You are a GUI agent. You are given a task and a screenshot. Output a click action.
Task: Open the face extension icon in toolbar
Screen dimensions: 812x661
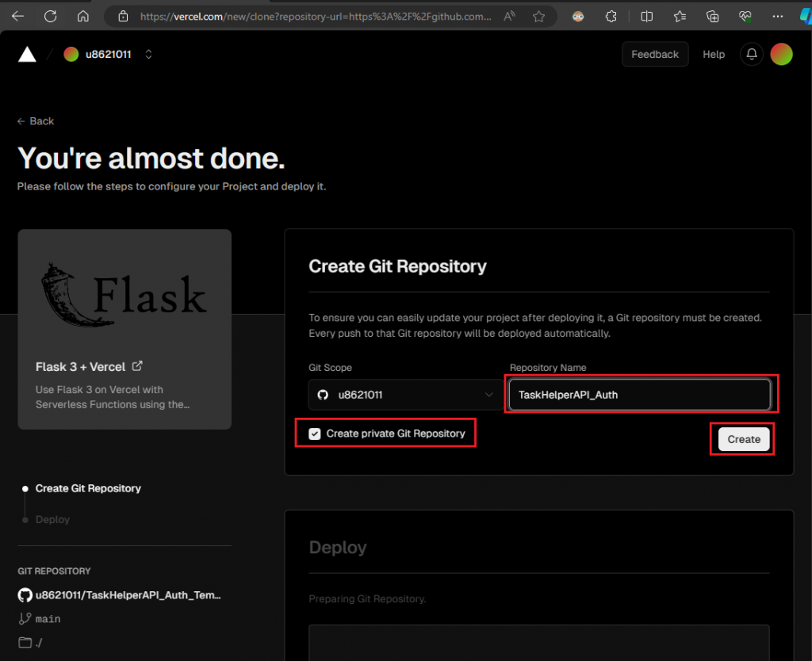coord(578,17)
